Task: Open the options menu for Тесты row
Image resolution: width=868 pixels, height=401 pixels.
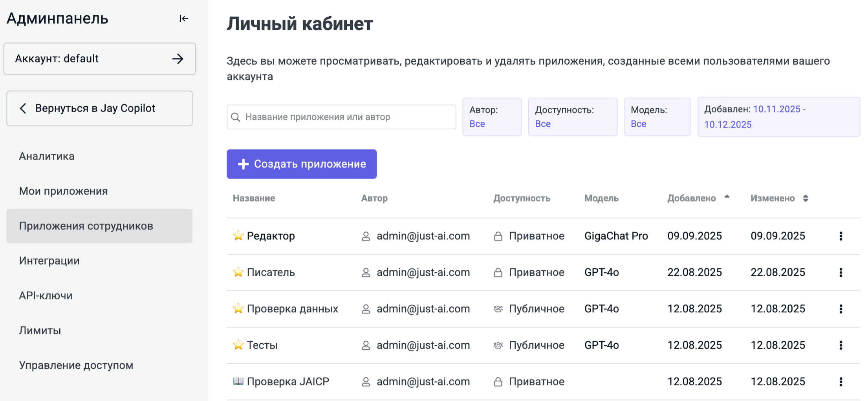Action: pyautogui.click(x=841, y=345)
